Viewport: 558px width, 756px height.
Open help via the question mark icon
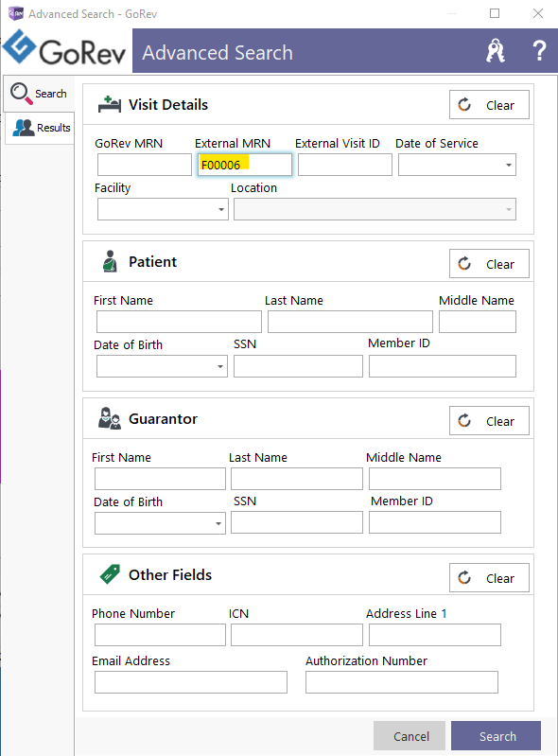539,51
